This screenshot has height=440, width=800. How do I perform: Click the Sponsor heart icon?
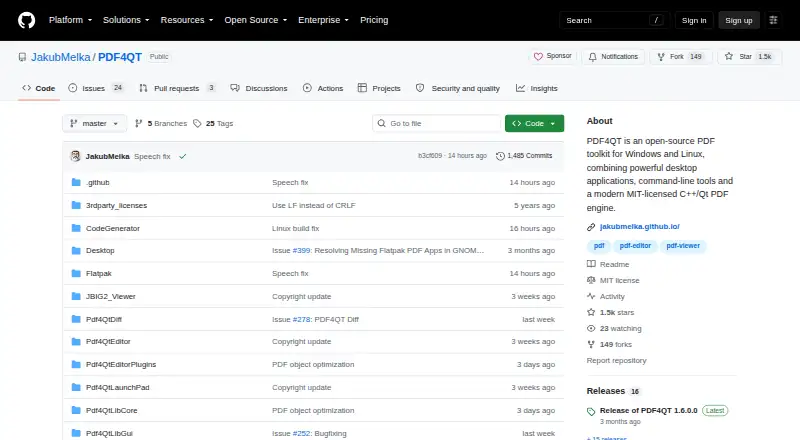538,57
